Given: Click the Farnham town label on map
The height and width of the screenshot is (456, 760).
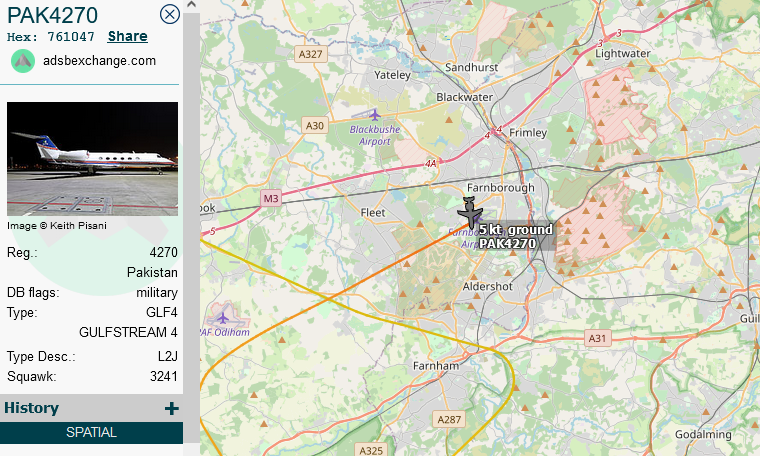Looking at the screenshot, I should [x=436, y=366].
